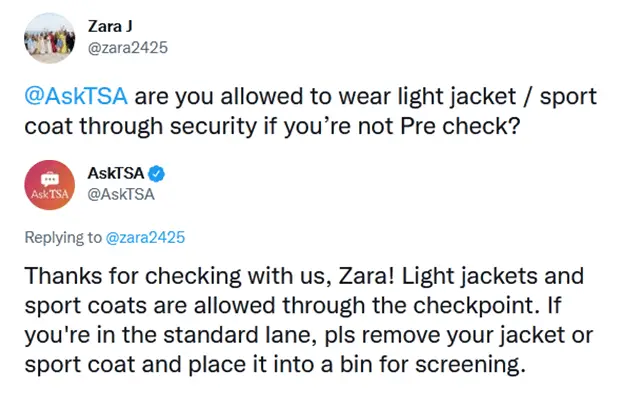Open the @zara2425 handle under Zara J

[128, 48]
